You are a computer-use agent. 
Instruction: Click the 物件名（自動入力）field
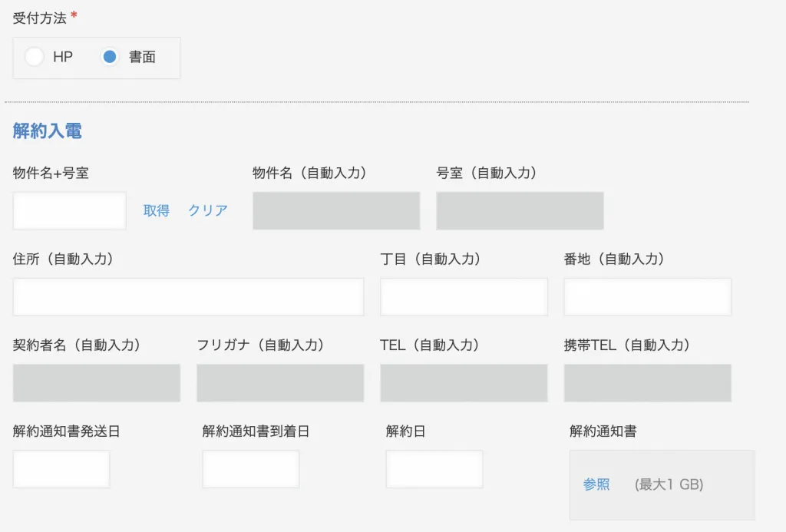tap(336, 211)
